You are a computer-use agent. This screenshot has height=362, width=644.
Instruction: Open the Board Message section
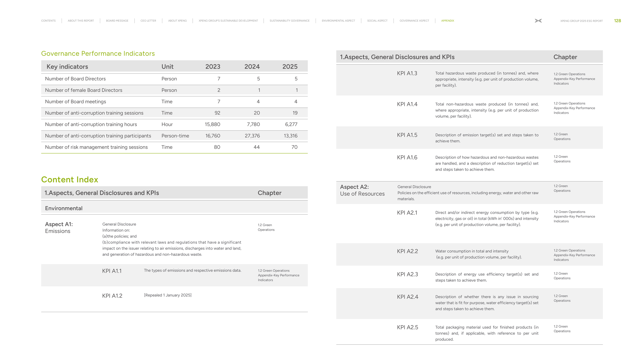pyautogui.click(x=117, y=21)
